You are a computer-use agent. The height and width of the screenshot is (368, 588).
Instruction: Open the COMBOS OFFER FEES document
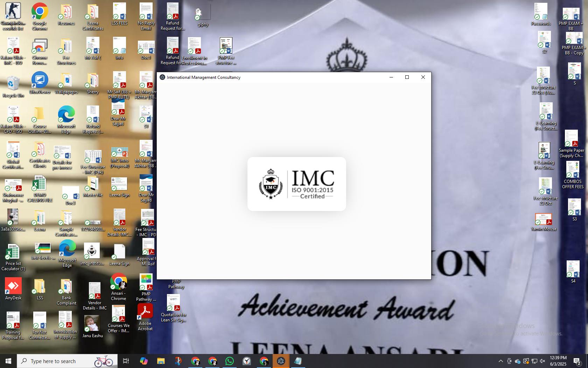point(573,175)
